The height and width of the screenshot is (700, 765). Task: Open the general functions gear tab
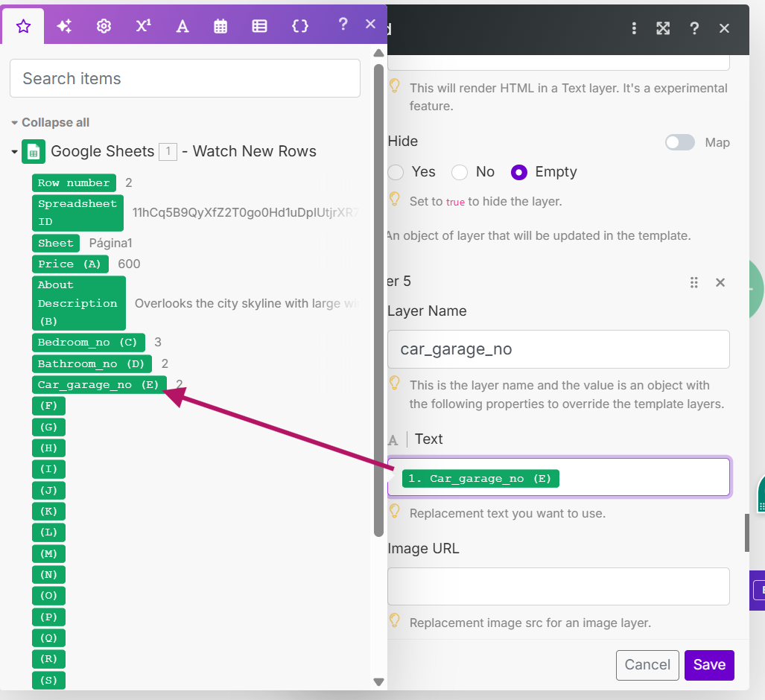tap(104, 26)
